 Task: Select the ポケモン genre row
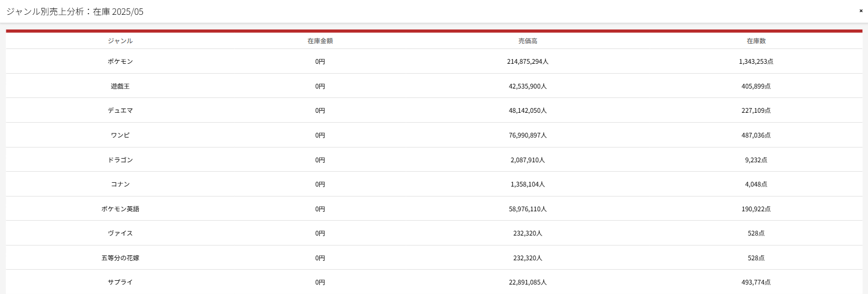coord(434,62)
